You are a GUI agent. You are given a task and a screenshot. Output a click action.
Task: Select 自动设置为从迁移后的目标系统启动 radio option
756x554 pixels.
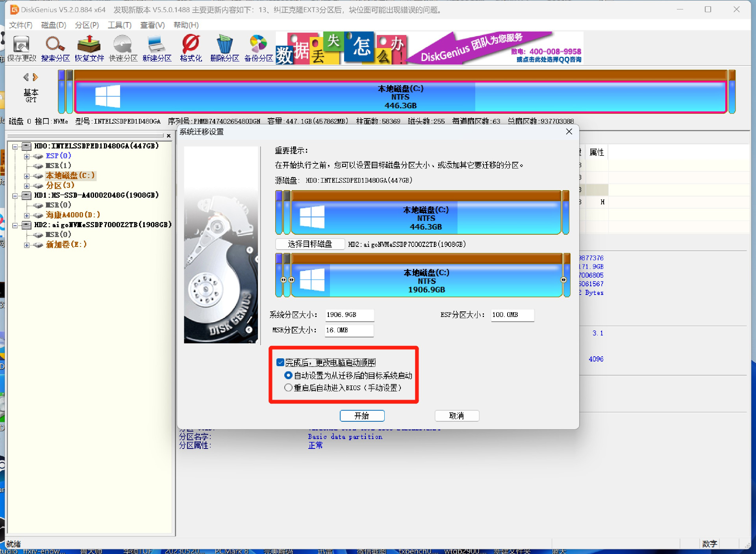point(288,375)
